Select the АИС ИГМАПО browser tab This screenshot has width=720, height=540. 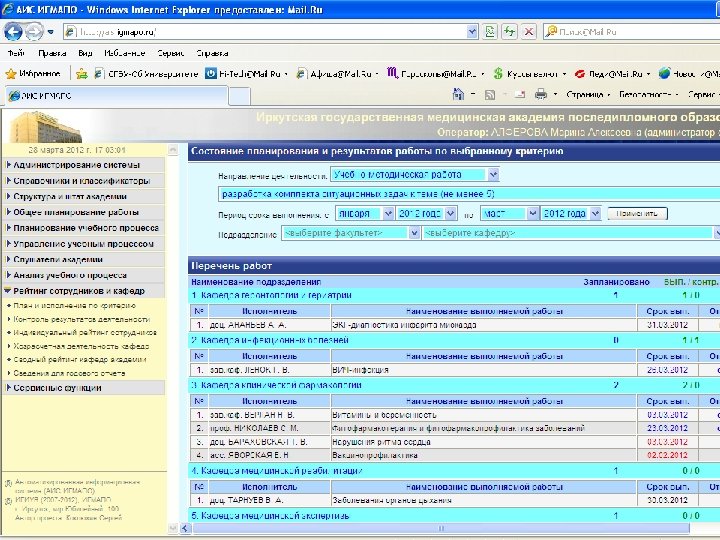click(x=116, y=96)
